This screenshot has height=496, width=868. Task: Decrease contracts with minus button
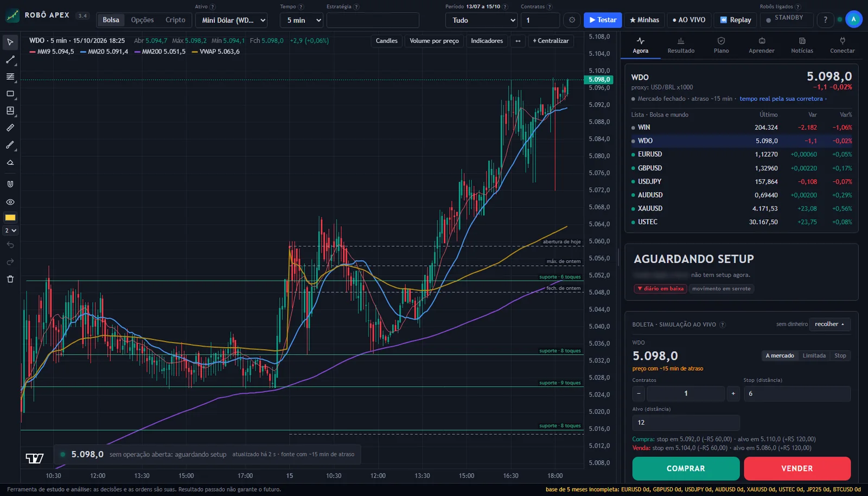point(639,393)
